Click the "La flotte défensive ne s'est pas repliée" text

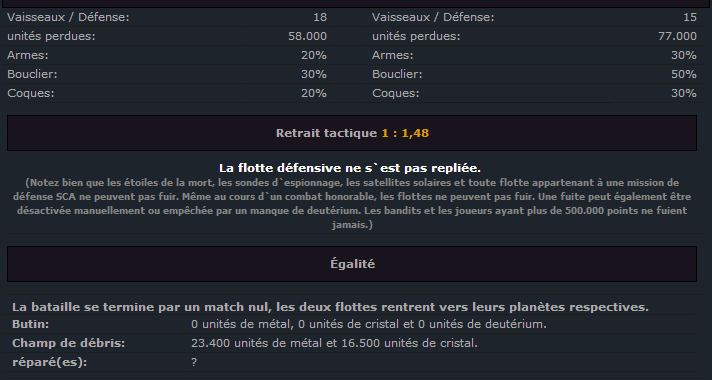(350, 168)
